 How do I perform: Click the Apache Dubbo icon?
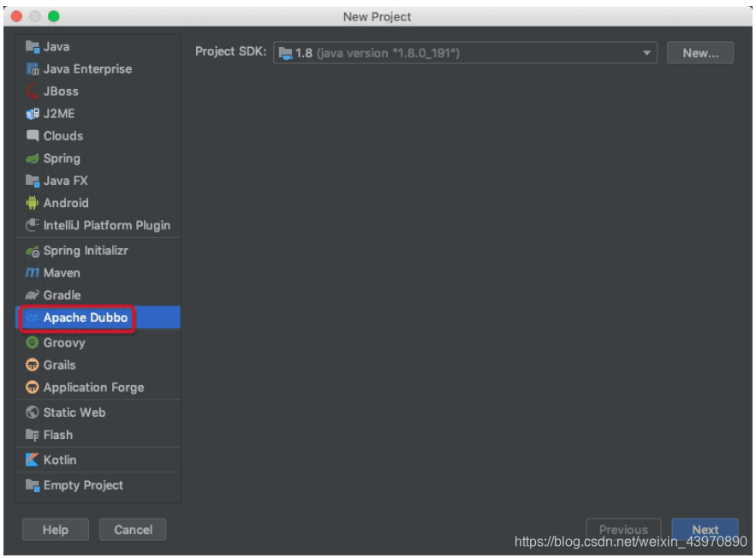click(33, 318)
